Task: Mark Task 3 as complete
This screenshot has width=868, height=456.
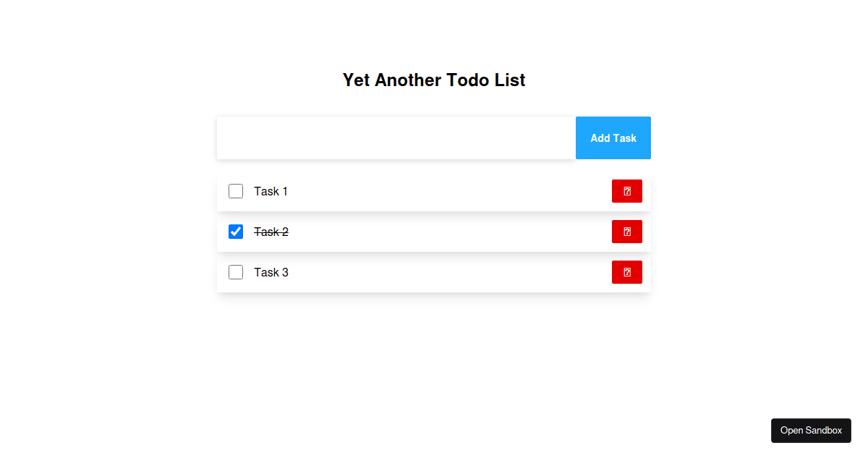Action: (236, 272)
